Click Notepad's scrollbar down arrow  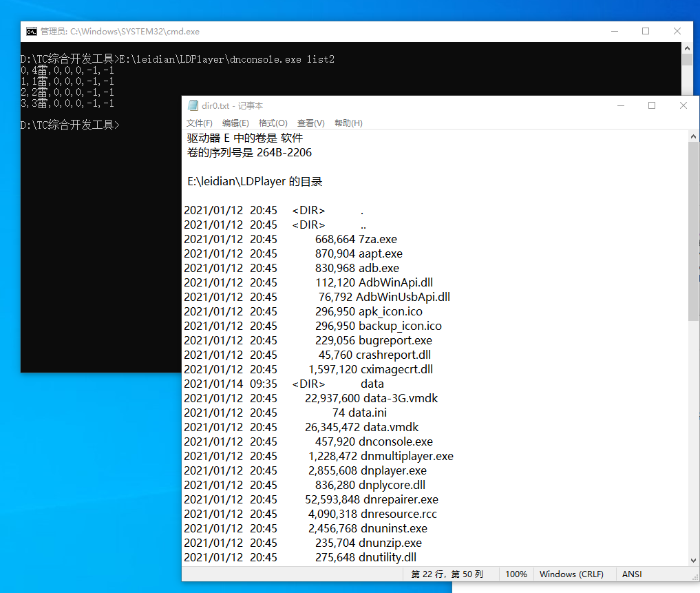(x=694, y=560)
